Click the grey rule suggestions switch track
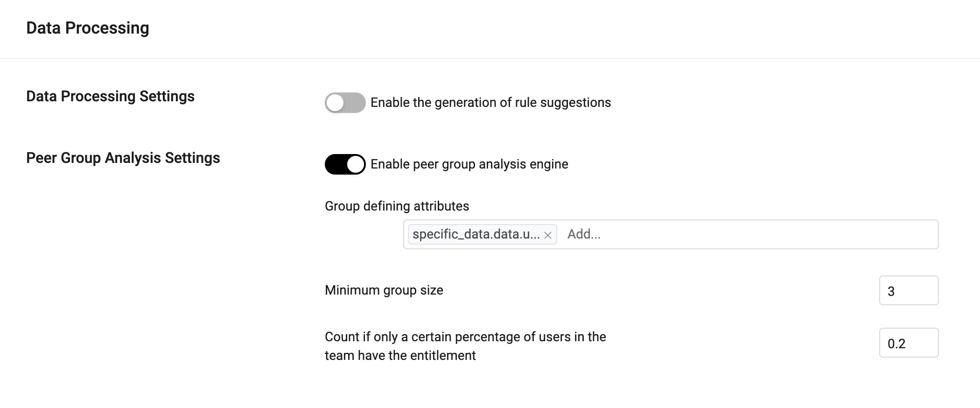 (x=345, y=103)
